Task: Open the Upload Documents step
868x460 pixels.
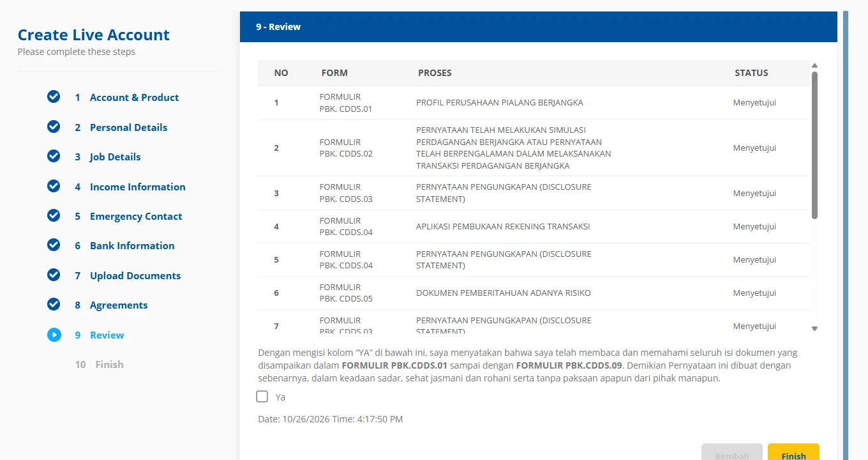Action: [x=135, y=275]
